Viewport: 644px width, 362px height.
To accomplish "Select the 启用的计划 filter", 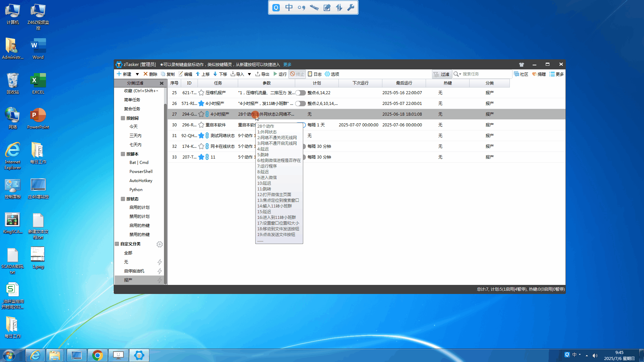I will 140,207.
